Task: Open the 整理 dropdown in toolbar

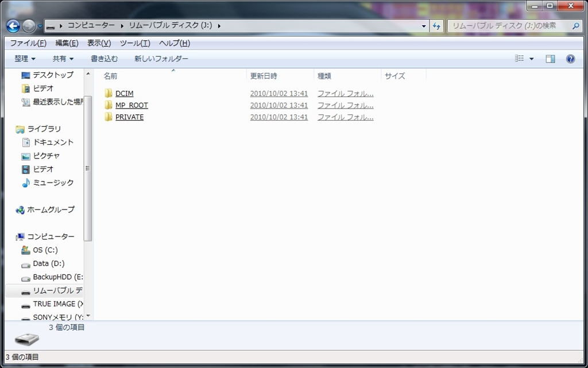Action: tap(25, 59)
